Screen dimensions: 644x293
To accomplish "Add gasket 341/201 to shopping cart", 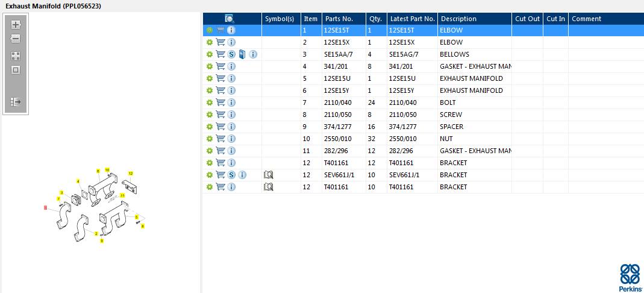I will (220, 66).
